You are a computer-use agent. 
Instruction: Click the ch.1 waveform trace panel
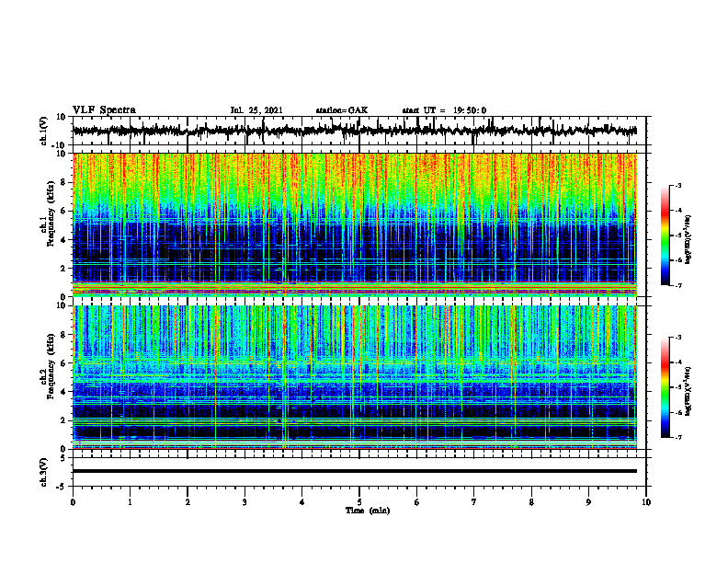pos(359,131)
